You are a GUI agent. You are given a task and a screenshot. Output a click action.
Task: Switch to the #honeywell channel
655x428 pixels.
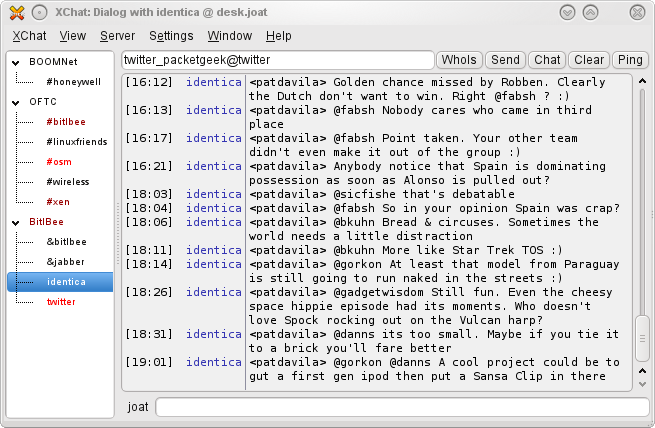coord(74,82)
